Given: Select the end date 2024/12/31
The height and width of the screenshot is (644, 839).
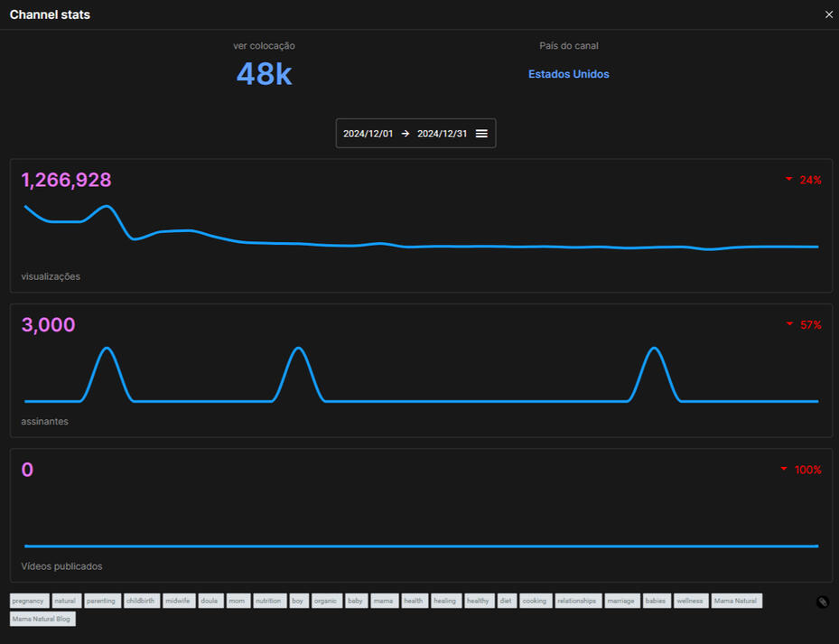Looking at the screenshot, I should coord(442,134).
